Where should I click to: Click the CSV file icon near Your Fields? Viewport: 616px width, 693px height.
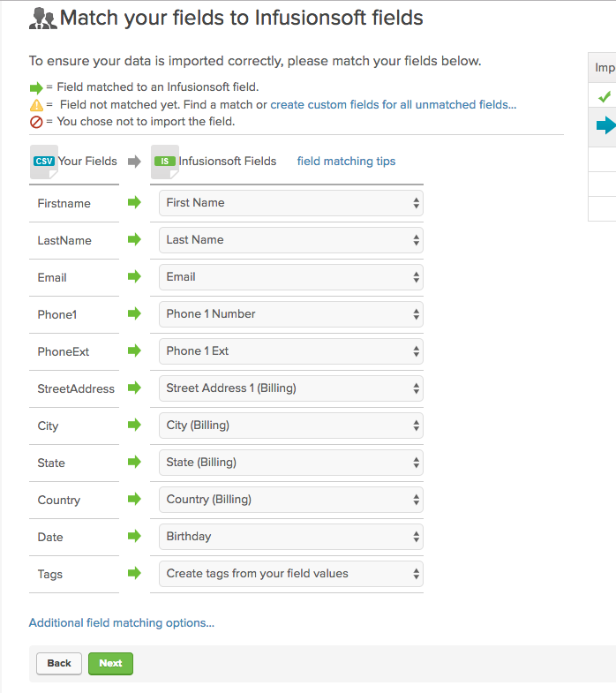(44, 162)
